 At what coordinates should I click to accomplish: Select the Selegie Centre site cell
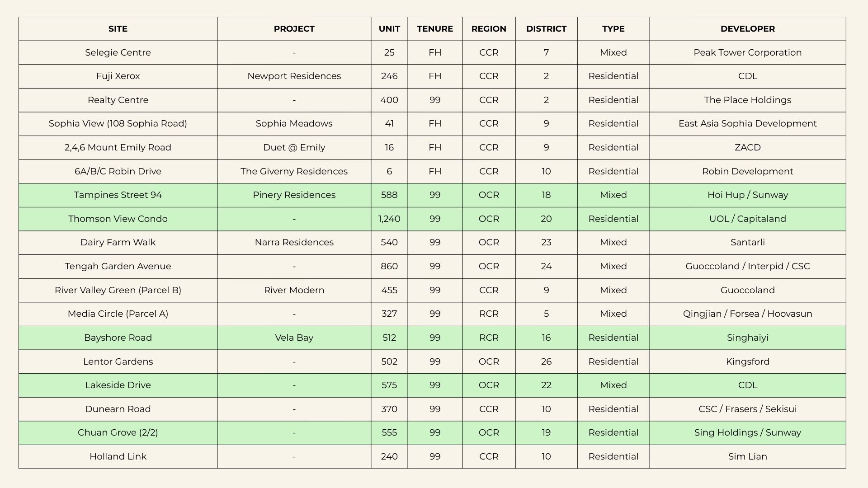point(118,52)
